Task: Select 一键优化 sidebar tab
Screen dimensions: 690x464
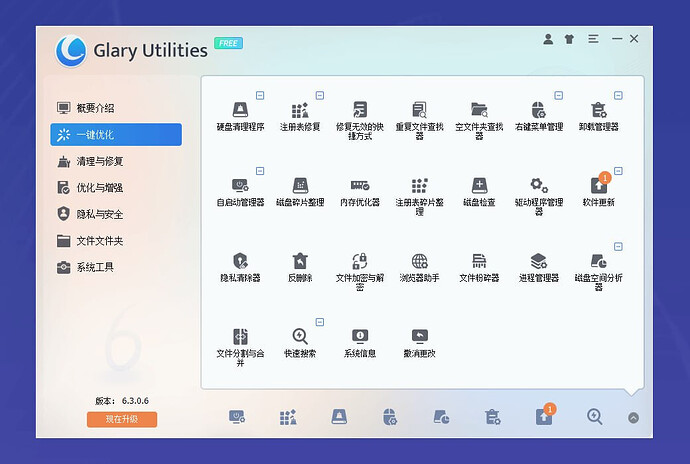Action: point(116,134)
